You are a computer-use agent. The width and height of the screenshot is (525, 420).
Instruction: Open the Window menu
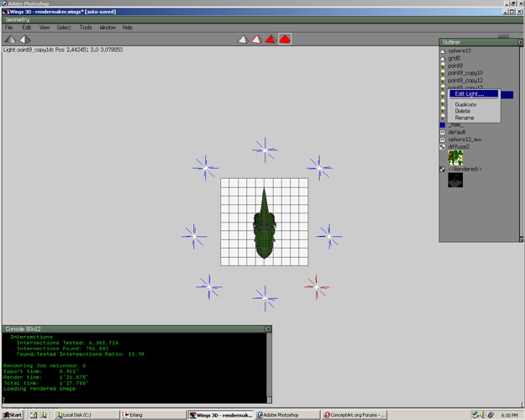tap(108, 28)
